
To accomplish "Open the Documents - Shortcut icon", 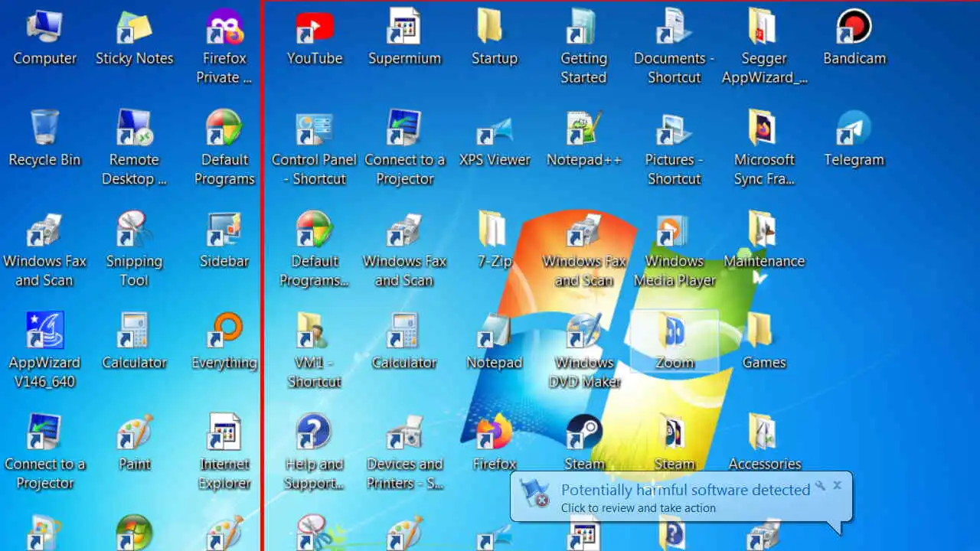I will point(674,46).
